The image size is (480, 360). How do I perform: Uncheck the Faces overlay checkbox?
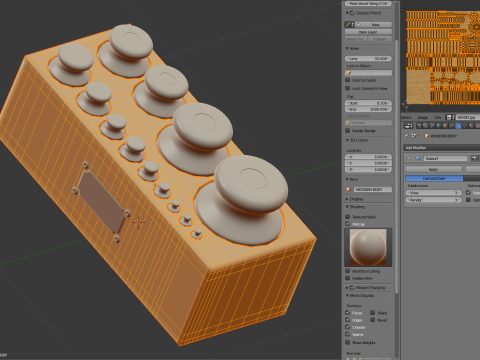(348, 312)
